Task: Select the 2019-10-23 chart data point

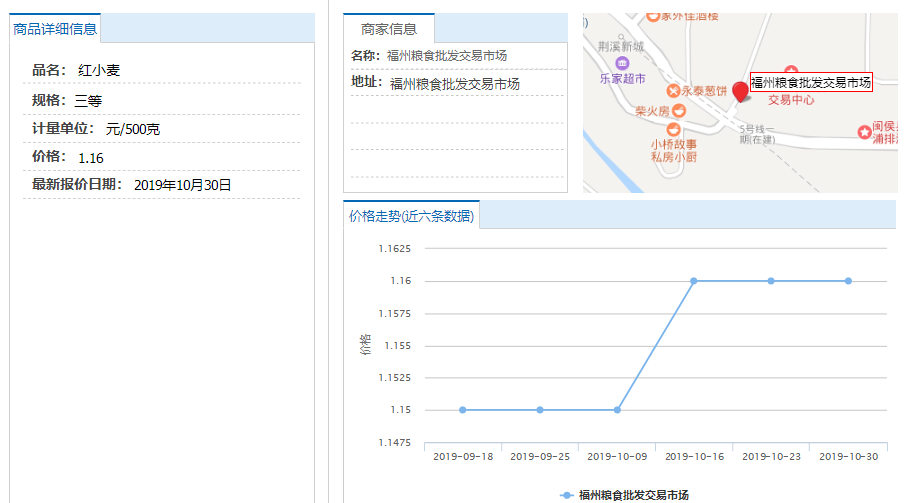Action: (x=771, y=281)
